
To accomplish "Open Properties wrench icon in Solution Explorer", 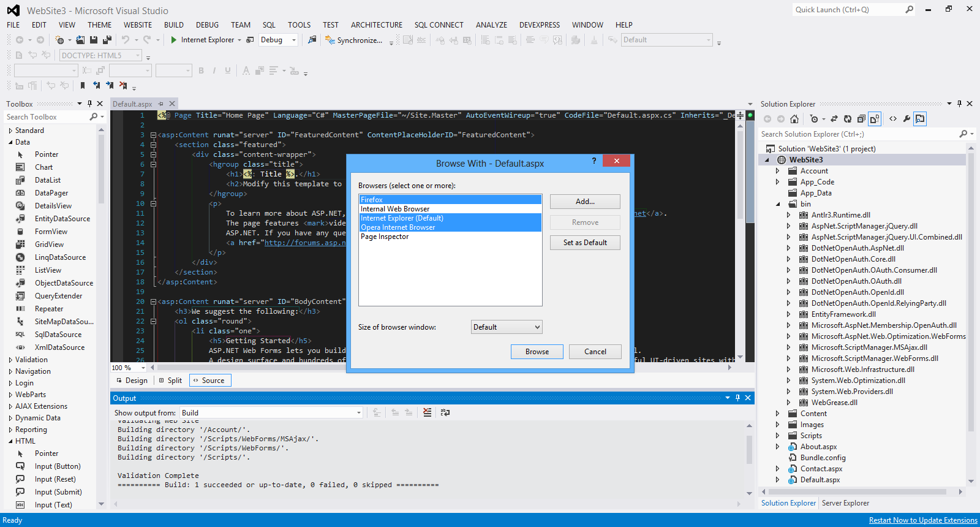I will pos(907,119).
